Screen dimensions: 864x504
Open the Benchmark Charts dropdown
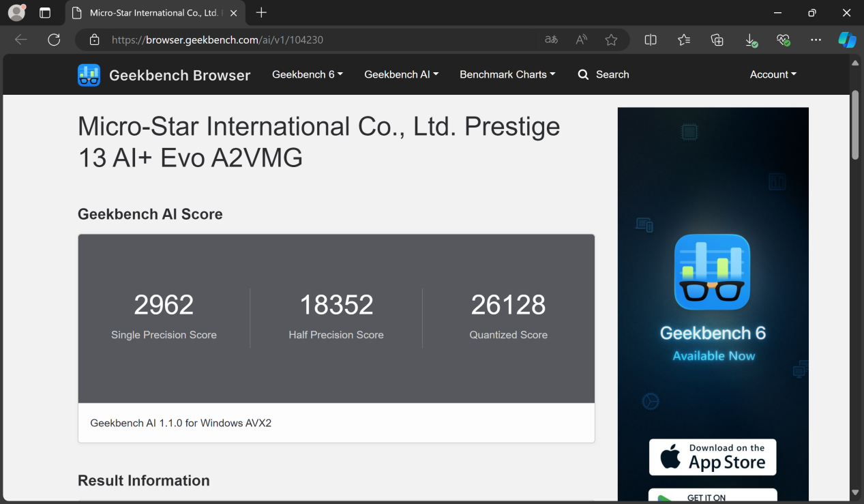click(507, 74)
